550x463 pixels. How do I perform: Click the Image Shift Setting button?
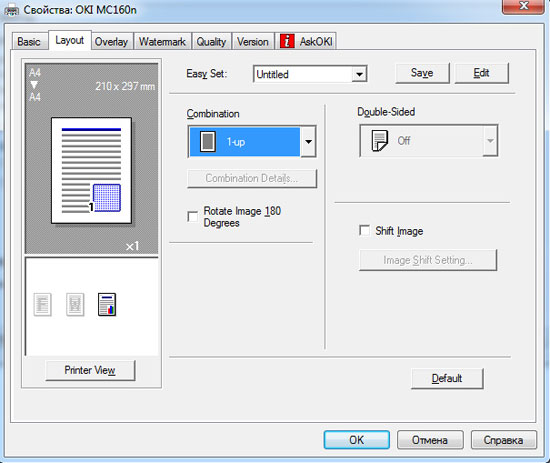click(428, 260)
